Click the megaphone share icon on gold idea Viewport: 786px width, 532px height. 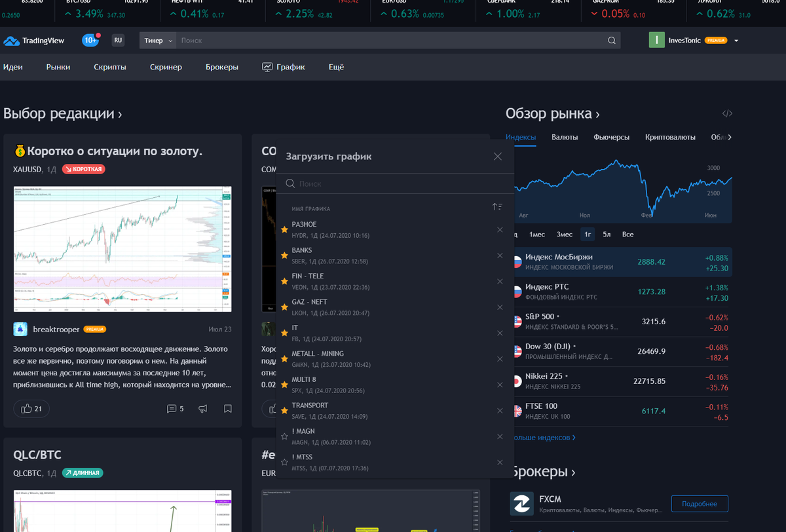click(203, 409)
